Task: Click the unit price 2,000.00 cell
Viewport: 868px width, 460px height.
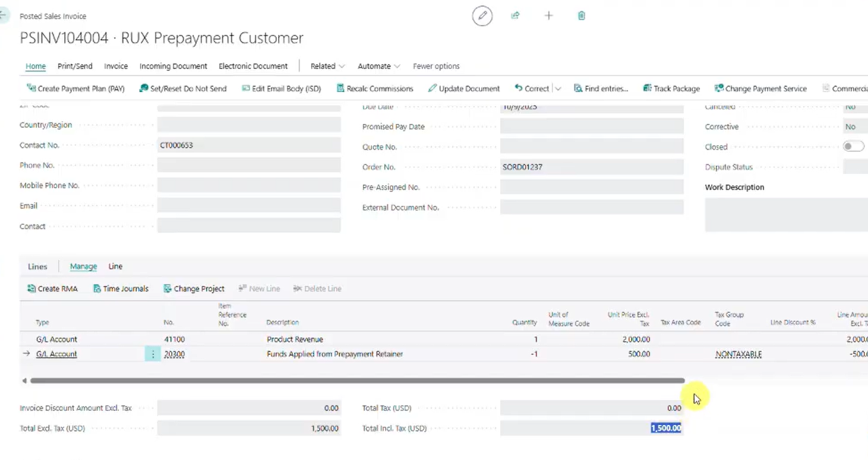Action: pos(636,340)
